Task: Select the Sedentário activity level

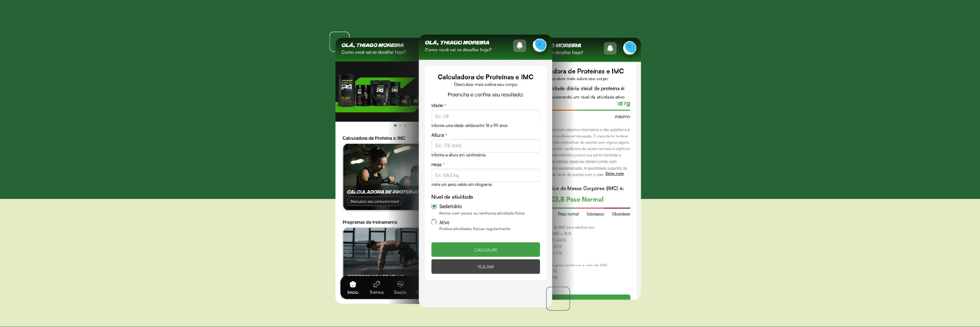Action: tap(434, 207)
